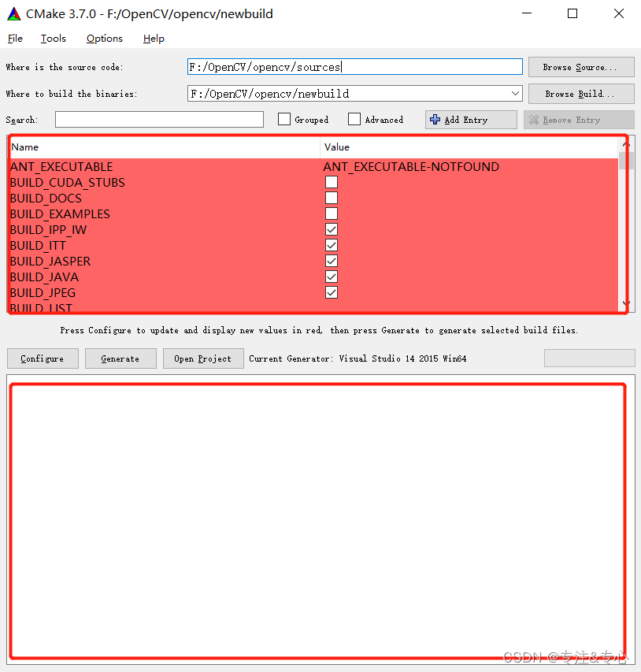Click the Browse Build button
This screenshot has width=641, height=672.
coord(581,94)
